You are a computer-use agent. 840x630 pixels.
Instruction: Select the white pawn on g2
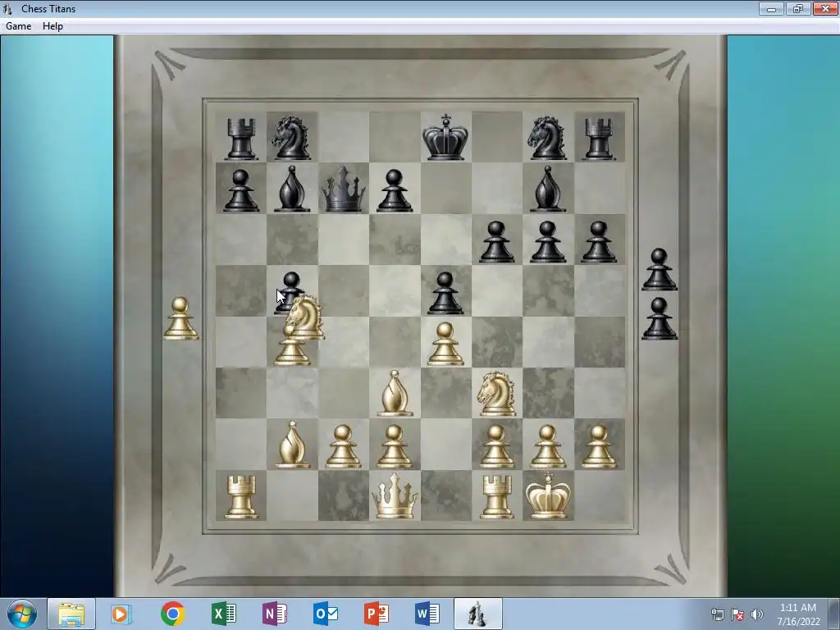tap(547, 447)
